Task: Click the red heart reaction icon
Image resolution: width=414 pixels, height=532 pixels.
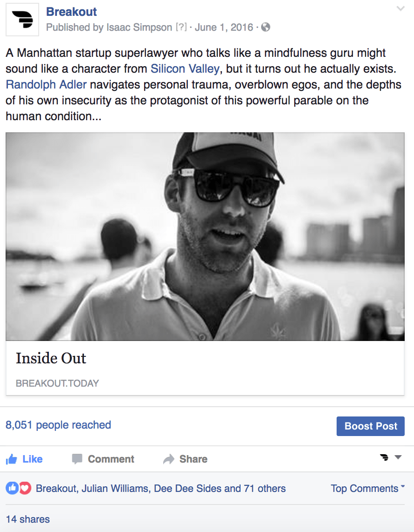Action: (x=25, y=488)
